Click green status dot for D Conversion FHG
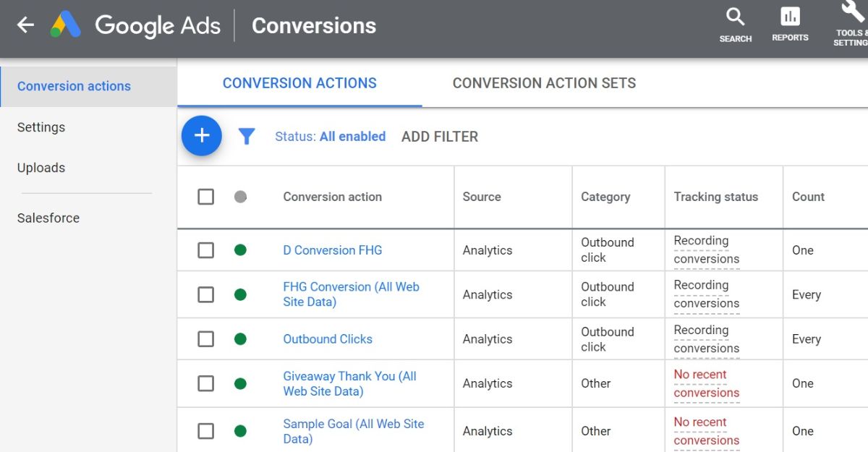Image resolution: width=868 pixels, height=452 pixels. tap(240, 250)
